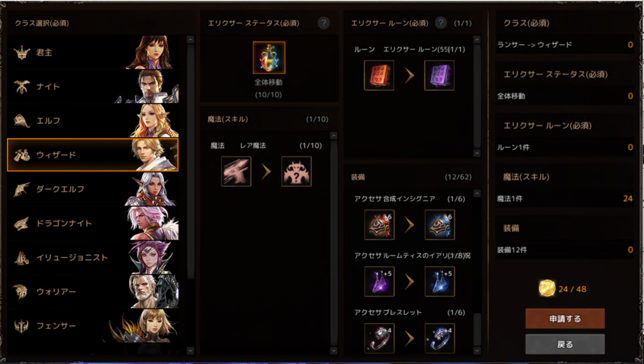Click the 戻る button

pyautogui.click(x=565, y=345)
